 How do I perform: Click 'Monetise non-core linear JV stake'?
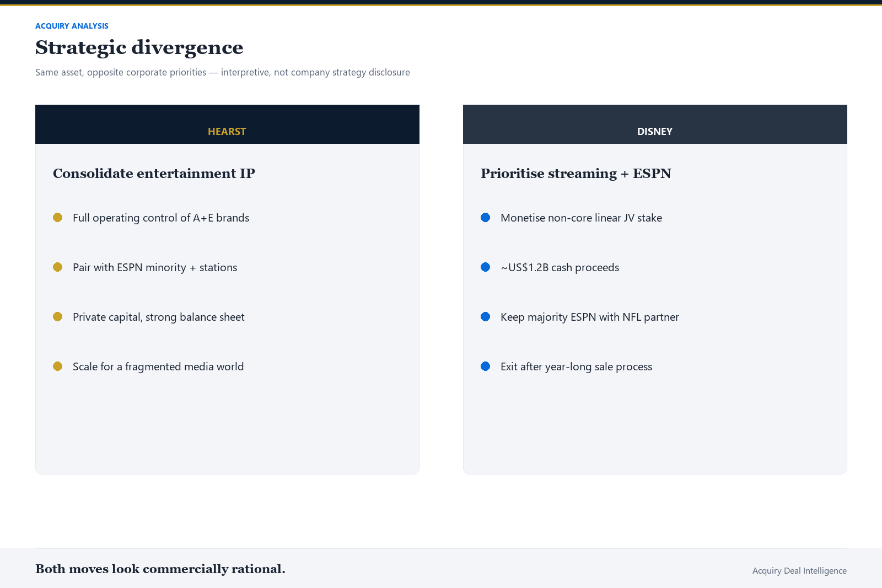coord(582,218)
